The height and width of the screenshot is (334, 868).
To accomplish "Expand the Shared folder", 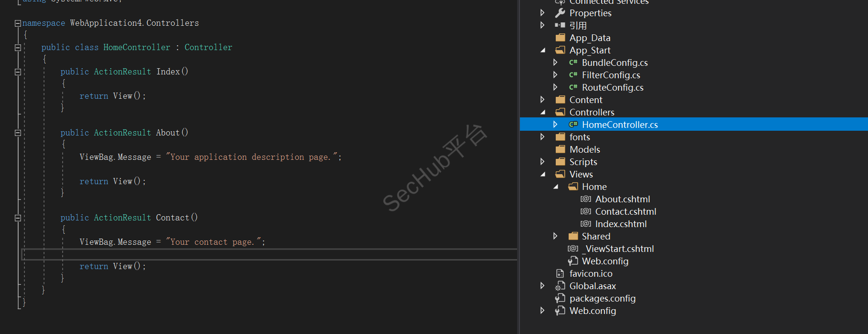I will (x=555, y=236).
